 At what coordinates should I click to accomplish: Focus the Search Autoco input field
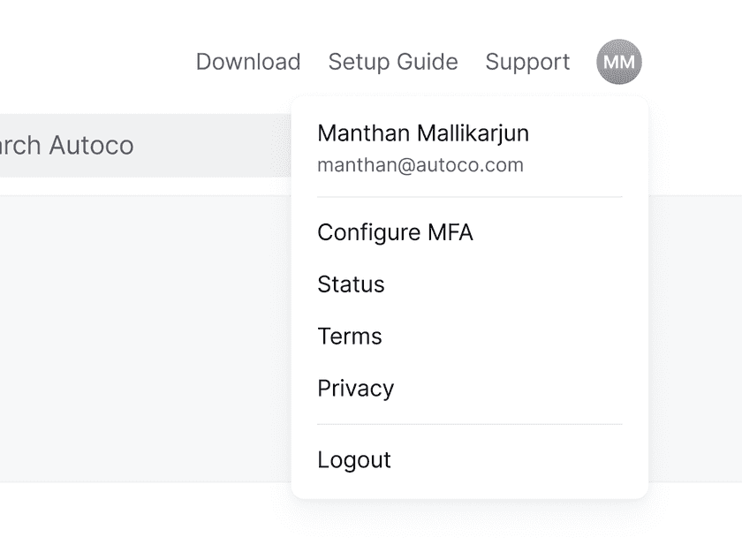pos(132,146)
